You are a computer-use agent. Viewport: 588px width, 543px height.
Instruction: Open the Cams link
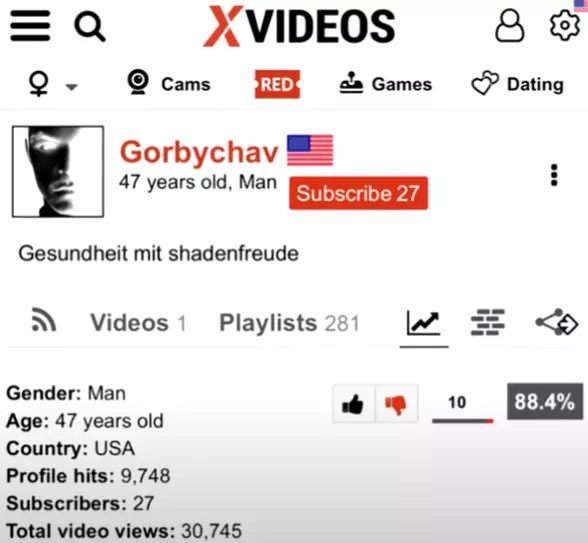pyautogui.click(x=169, y=83)
